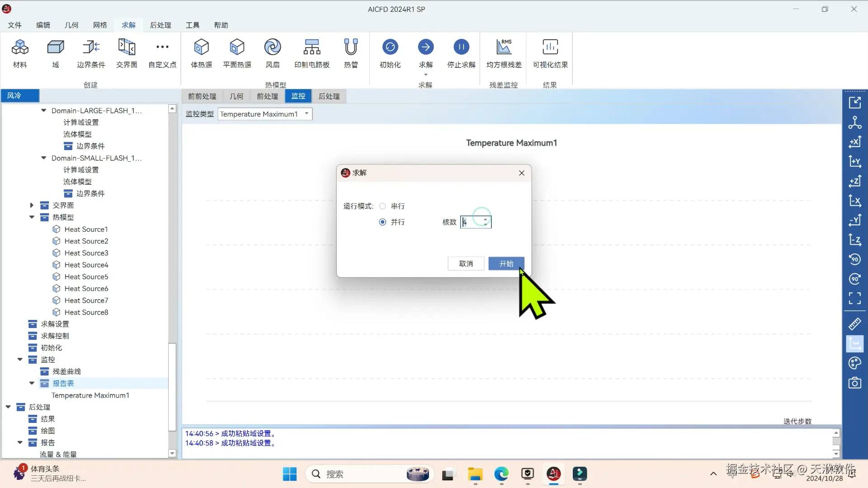This screenshot has height=488, width=868.
Task: Select the 并行 parallel run mode radio button
Action: click(383, 222)
